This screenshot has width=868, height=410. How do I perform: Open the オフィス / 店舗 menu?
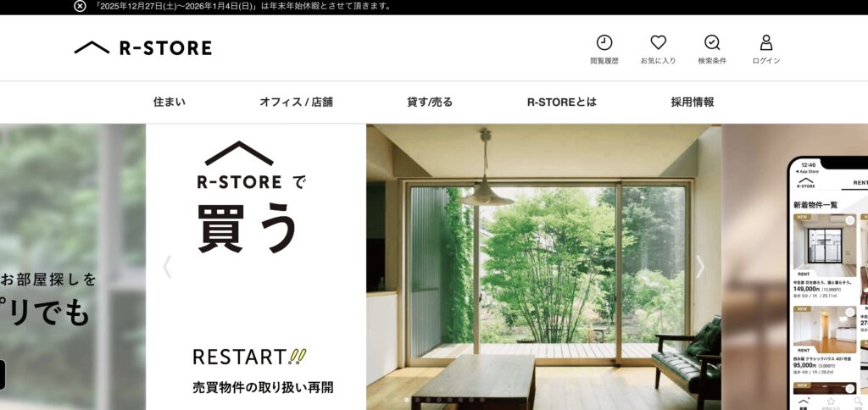click(296, 102)
